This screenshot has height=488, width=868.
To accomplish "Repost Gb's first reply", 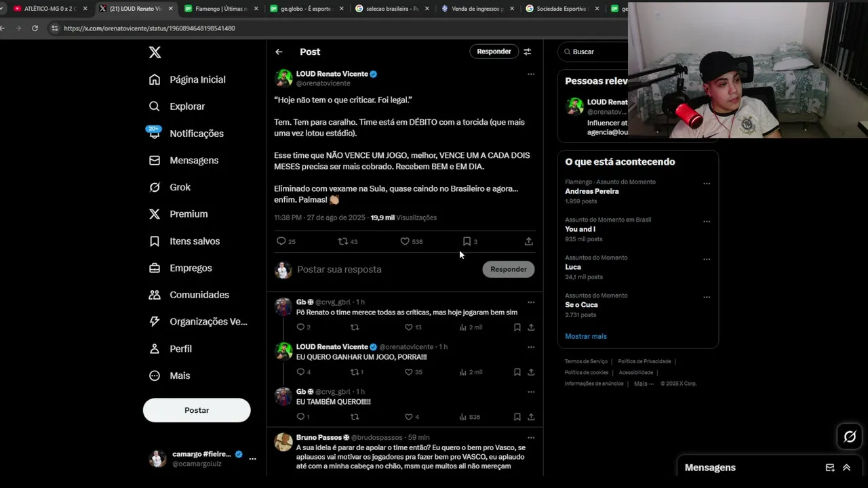I will (x=355, y=327).
